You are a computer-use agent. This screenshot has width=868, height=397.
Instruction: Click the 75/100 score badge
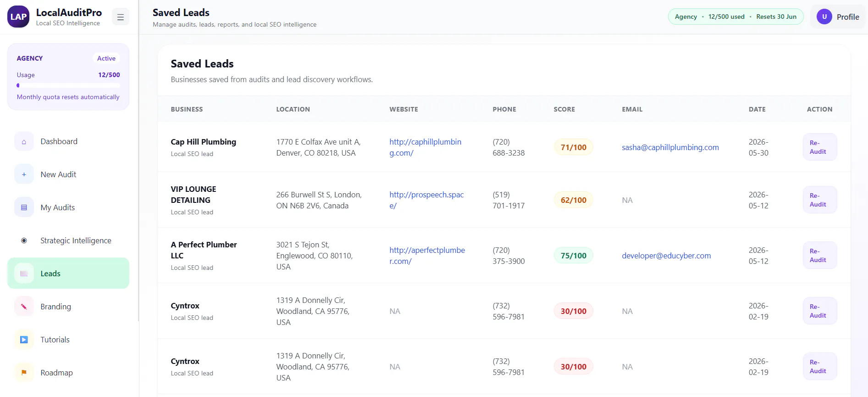coord(573,256)
